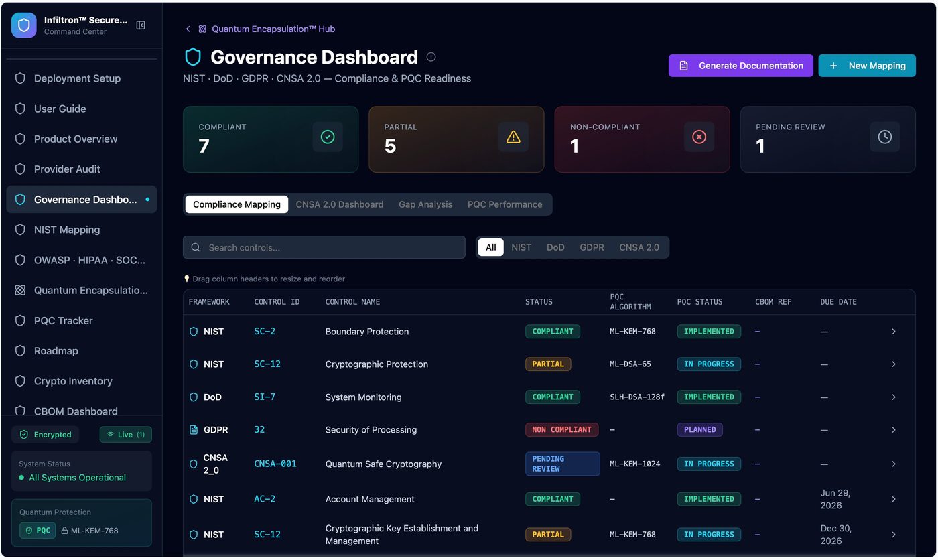Expand Security of Processing row chevron
Screen dimensions: 938x560
[x=894, y=430]
